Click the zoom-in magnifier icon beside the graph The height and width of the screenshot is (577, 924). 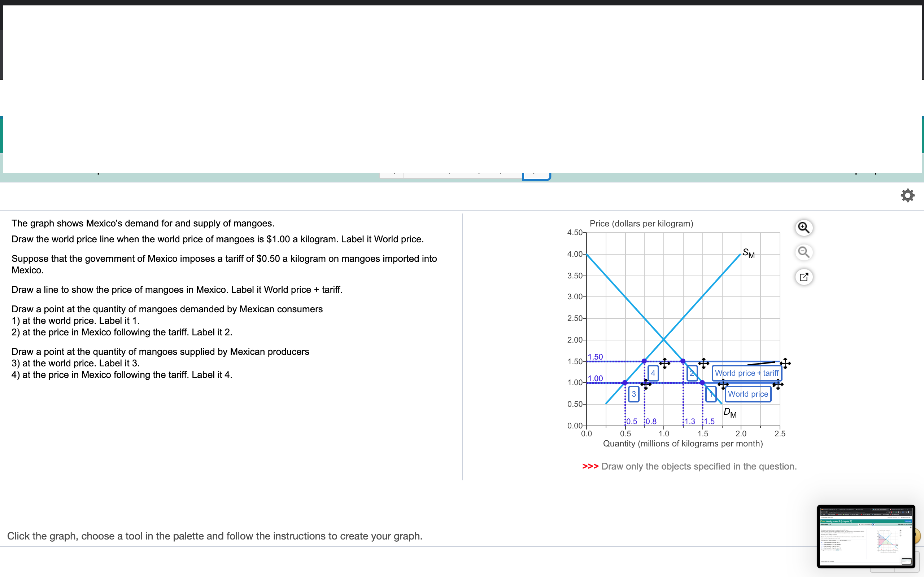(804, 227)
